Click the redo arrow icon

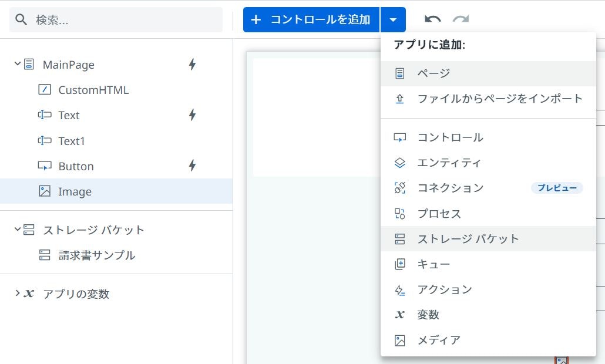(461, 19)
